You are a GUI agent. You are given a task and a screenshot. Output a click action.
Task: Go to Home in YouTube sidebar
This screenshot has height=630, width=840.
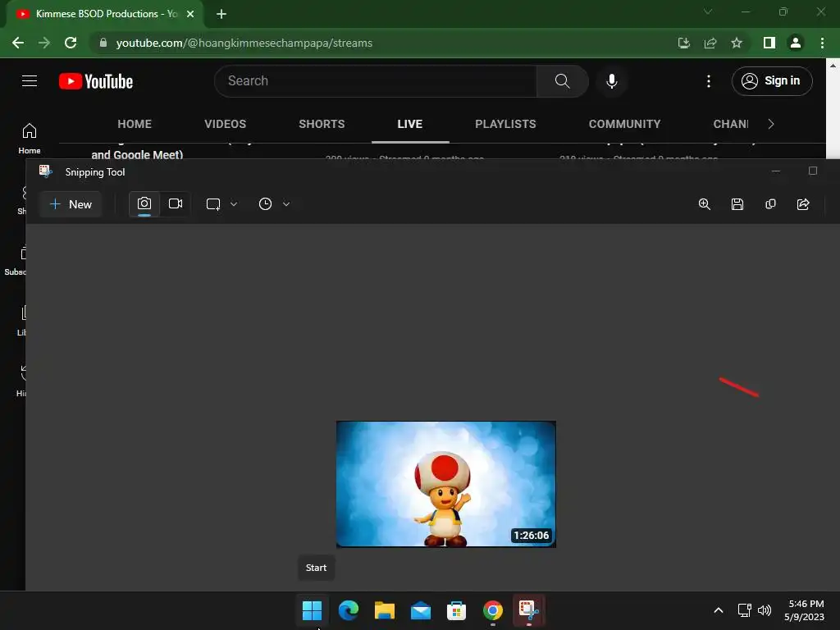click(x=30, y=139)
